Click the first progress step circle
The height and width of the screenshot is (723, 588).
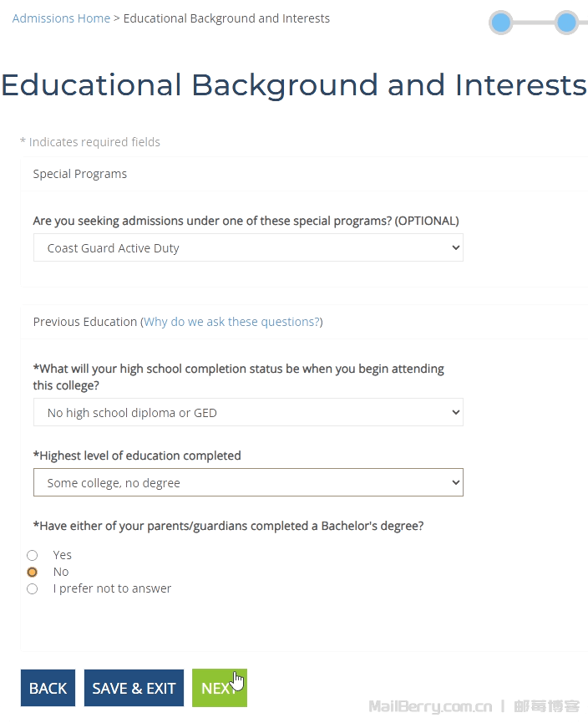[501, 23]
